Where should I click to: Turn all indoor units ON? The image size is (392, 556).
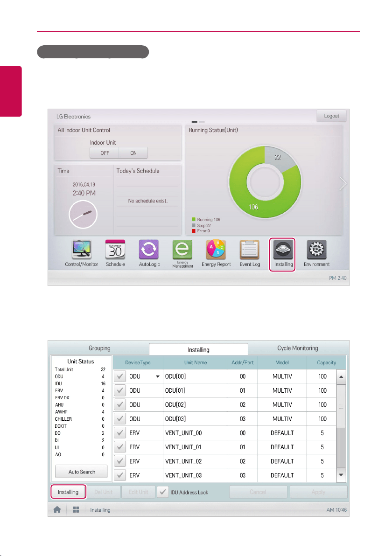click(x=133, y=153)
